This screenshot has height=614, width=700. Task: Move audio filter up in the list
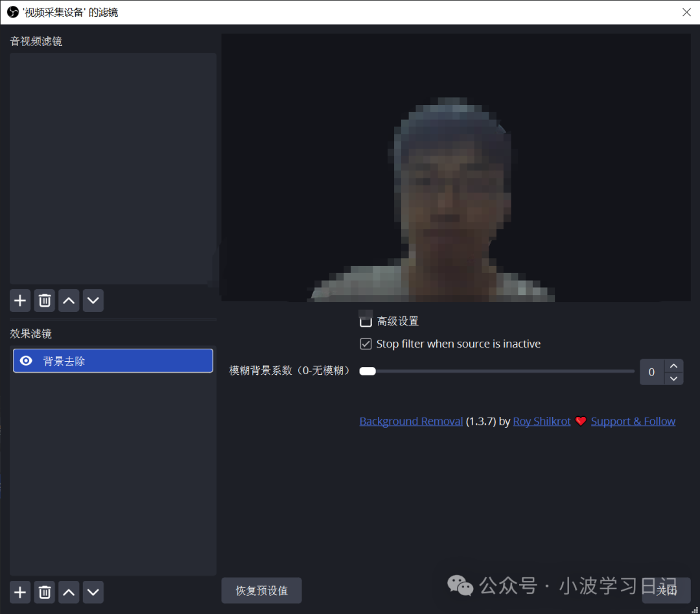coord(69,300)
